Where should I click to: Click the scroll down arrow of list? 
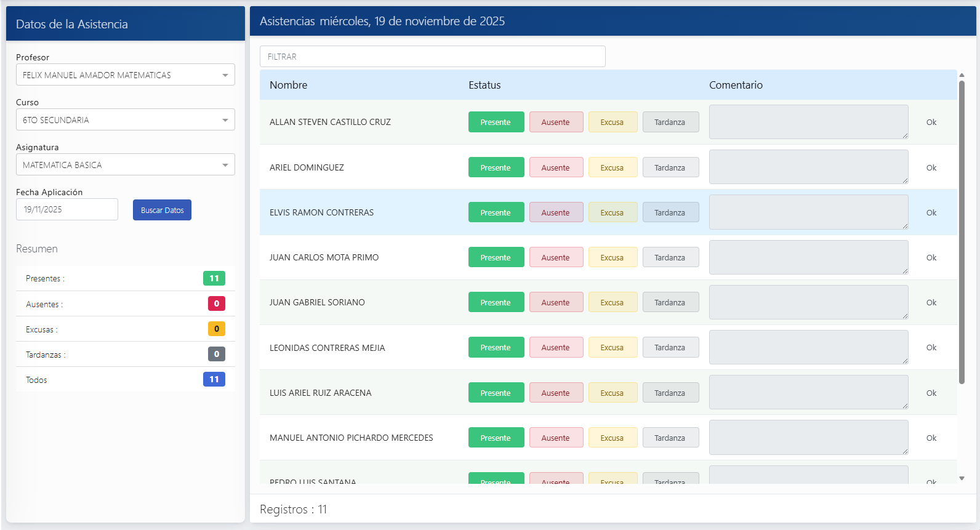pyautogui.click(x=962, y=478)
